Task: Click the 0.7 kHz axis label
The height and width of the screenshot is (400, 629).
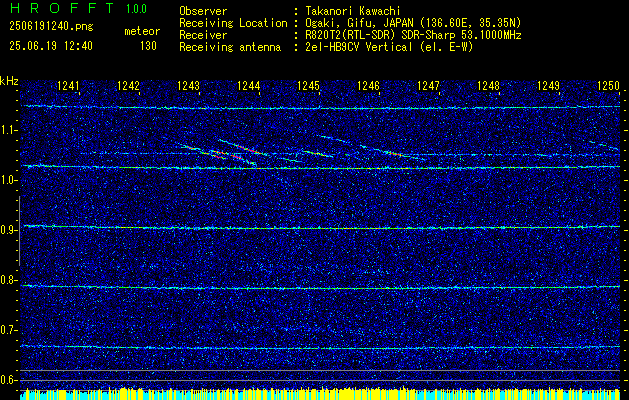Action: pos(8,330)
